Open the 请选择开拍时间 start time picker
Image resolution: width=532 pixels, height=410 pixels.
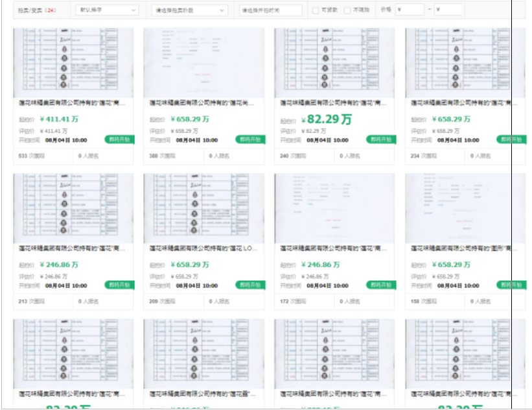(270, 10)
